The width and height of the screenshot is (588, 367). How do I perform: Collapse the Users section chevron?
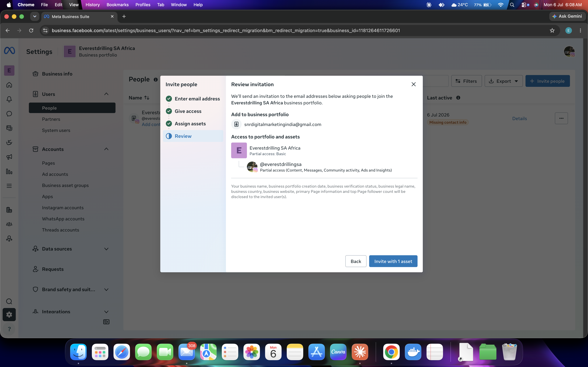(x=106, y=94)
